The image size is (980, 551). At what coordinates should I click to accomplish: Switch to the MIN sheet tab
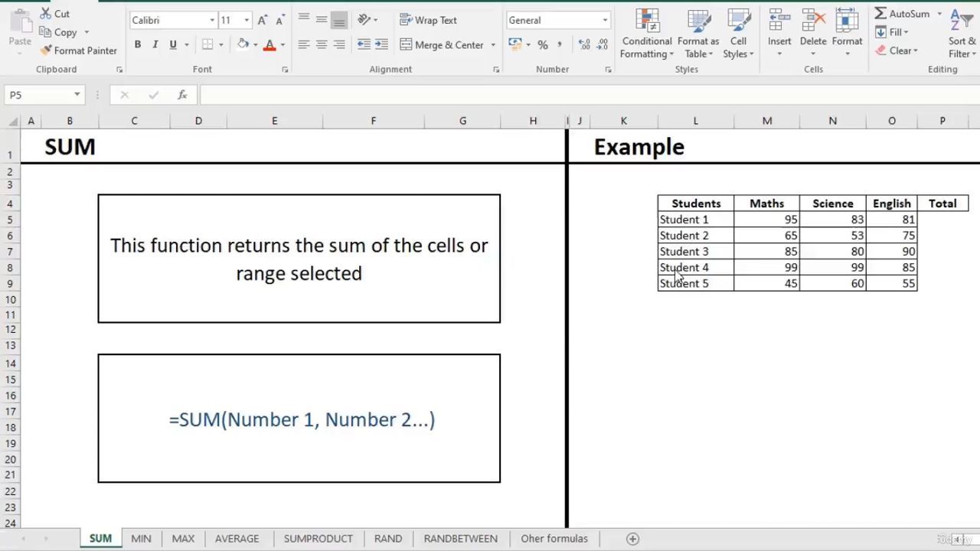click(x=141, y=539)
